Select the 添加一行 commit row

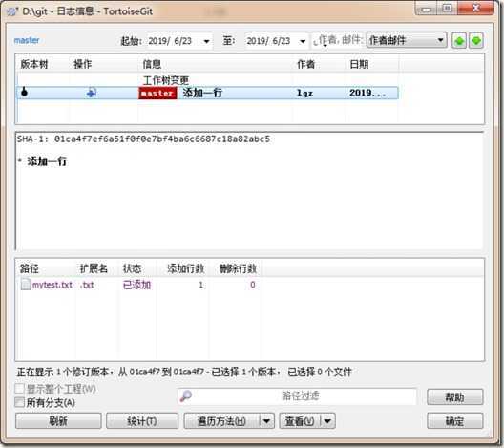coord(208,93)
